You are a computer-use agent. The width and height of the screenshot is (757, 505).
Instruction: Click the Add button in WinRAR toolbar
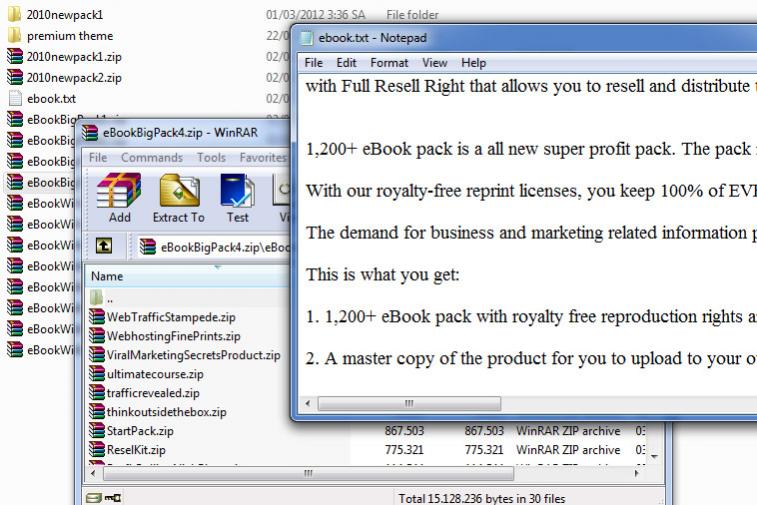click(119, 198)
